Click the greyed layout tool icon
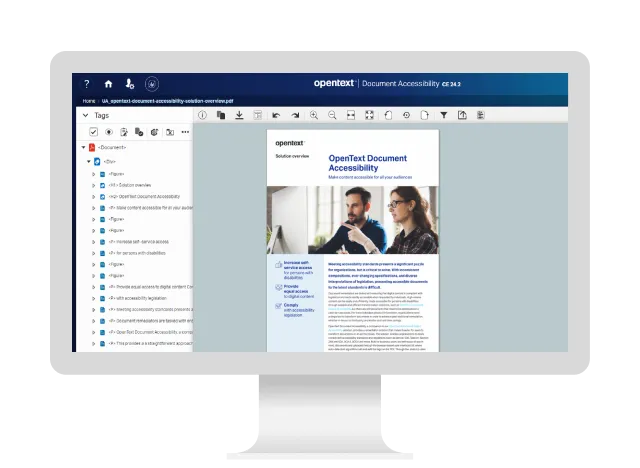 pos(258,115)
